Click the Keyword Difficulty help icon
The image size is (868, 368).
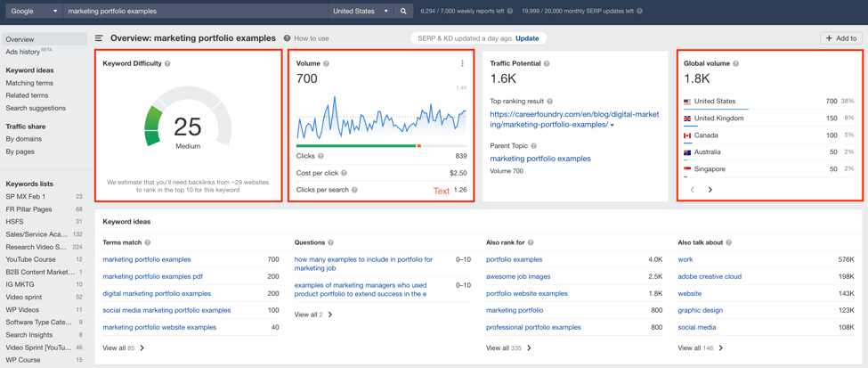pos(167,64)
